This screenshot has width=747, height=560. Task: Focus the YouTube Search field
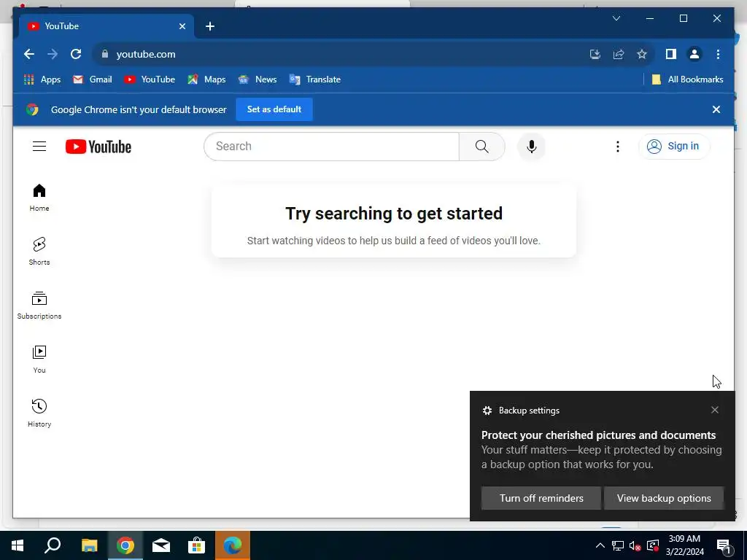click(332, 146)
